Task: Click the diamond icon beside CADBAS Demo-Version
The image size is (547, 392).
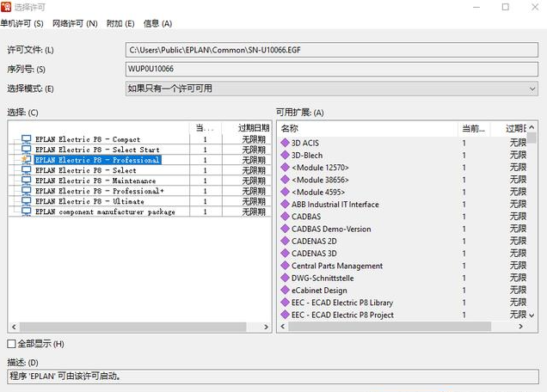Action: [285, 230]
